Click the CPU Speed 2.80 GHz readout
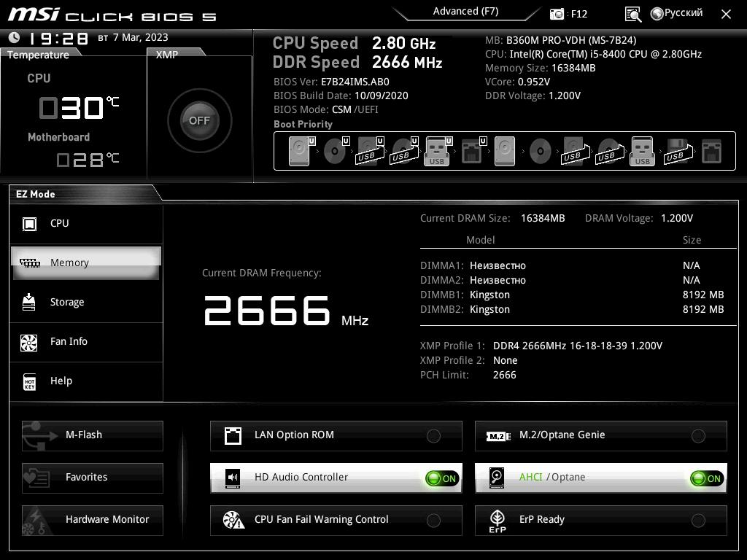747x560 pixels. click(x=354, y=43)
